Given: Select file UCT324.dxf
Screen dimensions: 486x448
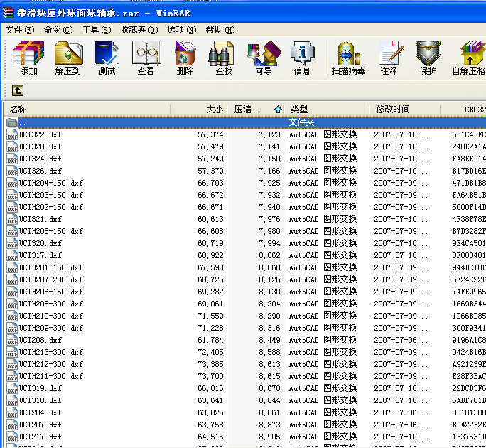Looking at the screenshot, I should (40, 159).
